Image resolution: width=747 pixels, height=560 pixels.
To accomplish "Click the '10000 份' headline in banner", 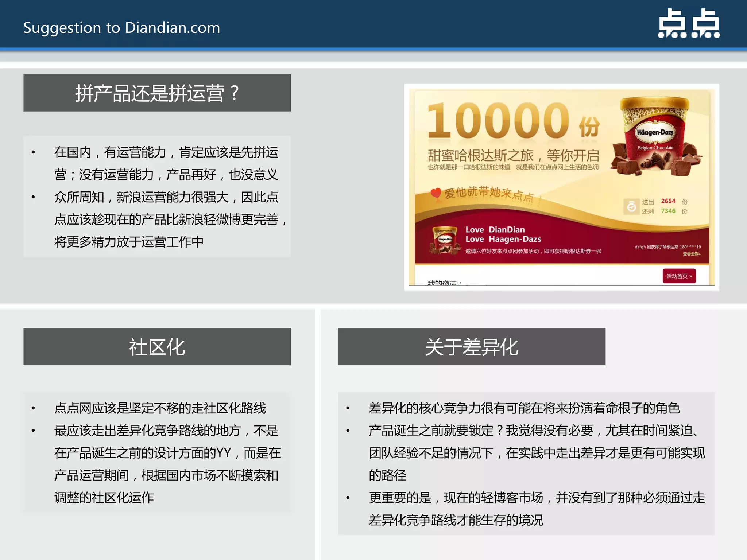I will [514, 120].
